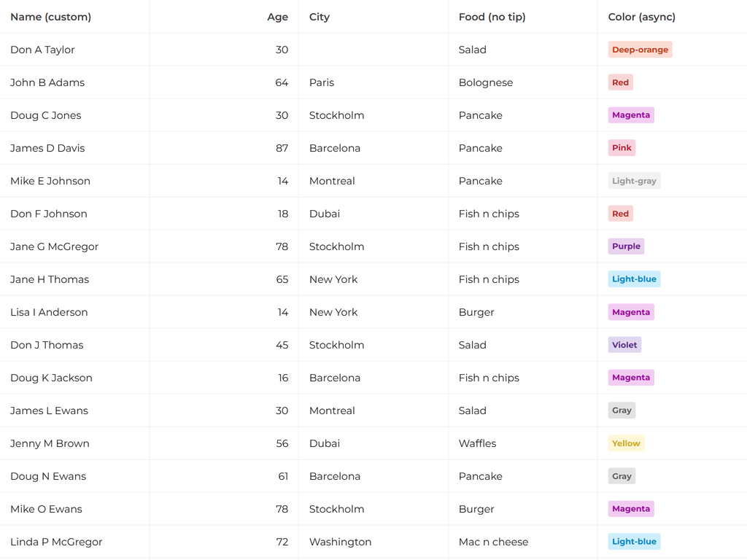Click the "Jenny M Brown" name cell

pos(50,443)
